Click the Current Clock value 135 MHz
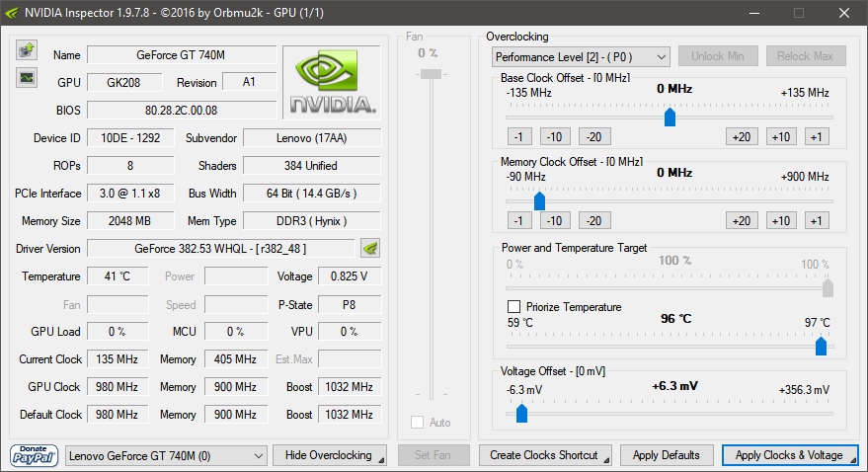This screenshot has height=472, width=868. [118, 359]
